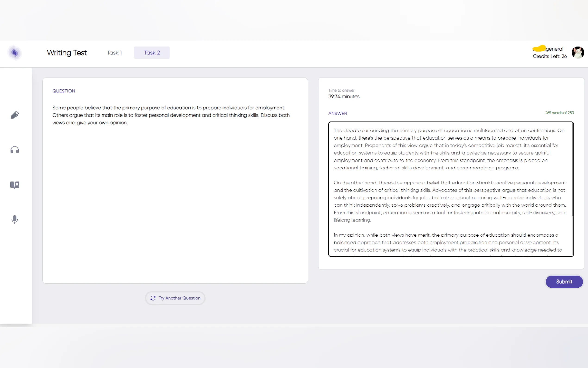
Task: Click the user profile avatar picture
Action: [578, 53]
